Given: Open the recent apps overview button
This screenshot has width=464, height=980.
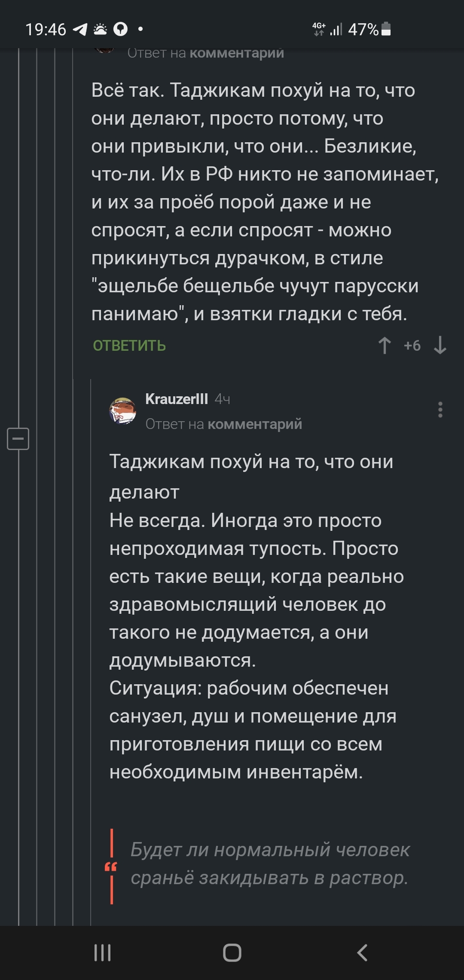Looking at the screenshot, I should 102,952.
